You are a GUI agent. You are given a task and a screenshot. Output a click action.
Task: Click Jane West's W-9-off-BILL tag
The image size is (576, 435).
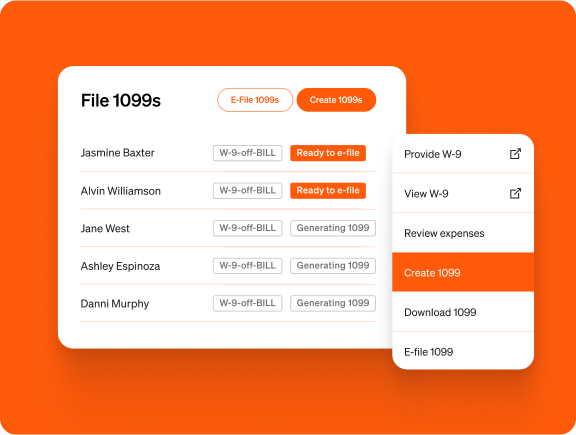click(248, 228)
